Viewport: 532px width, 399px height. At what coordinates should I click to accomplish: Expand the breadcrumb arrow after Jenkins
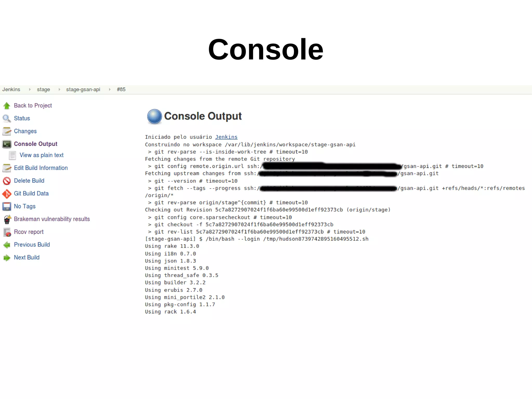pos(30,89)
